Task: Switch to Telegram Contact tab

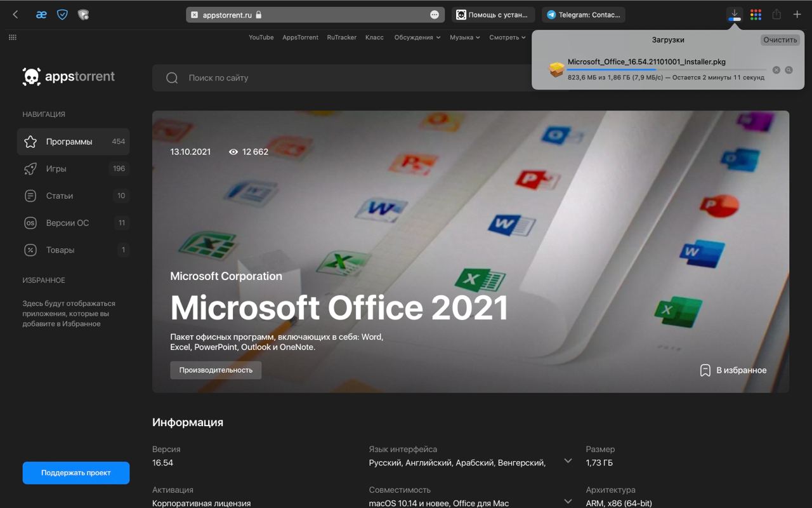Action: 584,15
